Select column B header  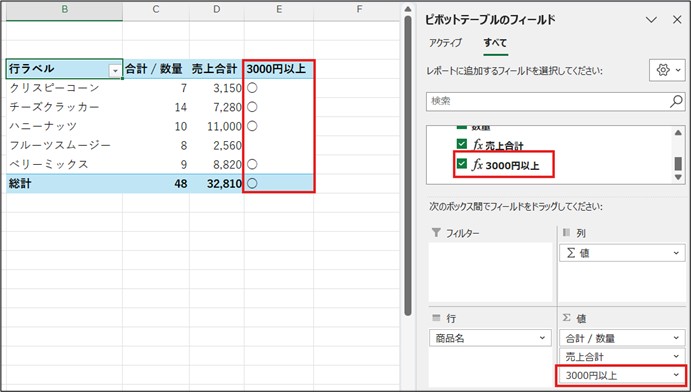64,10
